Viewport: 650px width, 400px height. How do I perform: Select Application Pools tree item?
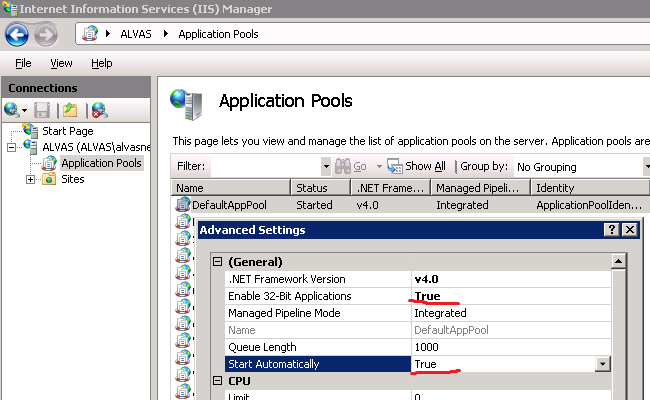[x=102, y=163]
